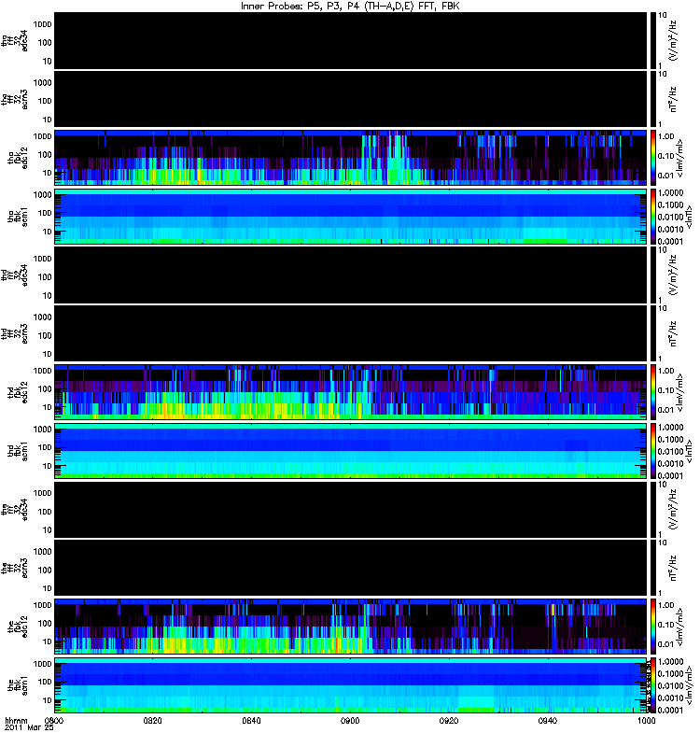Click the color bar of tha fbk scm1 panel
The image size is (700, 747).
[653, 217]
